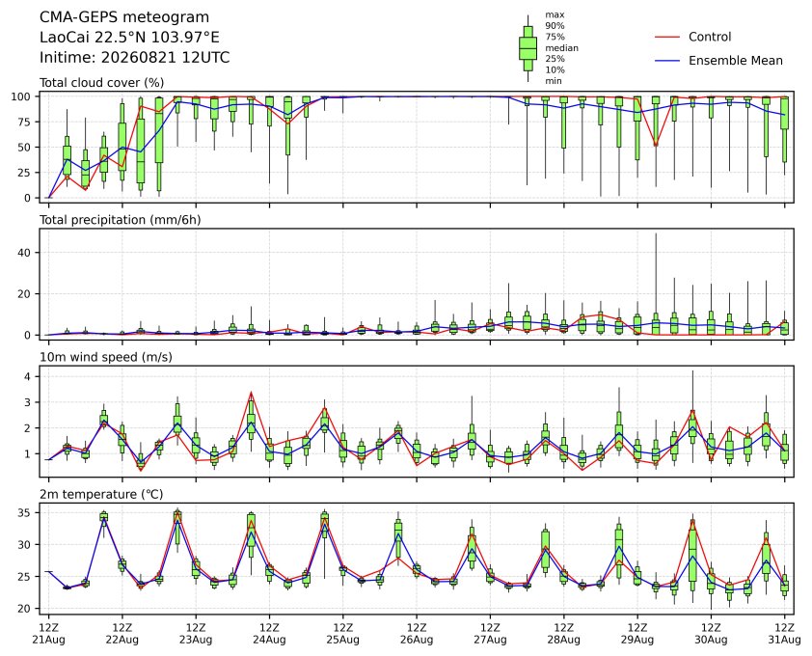Click the '100' tick on cloud cover axis

point(22,96)
